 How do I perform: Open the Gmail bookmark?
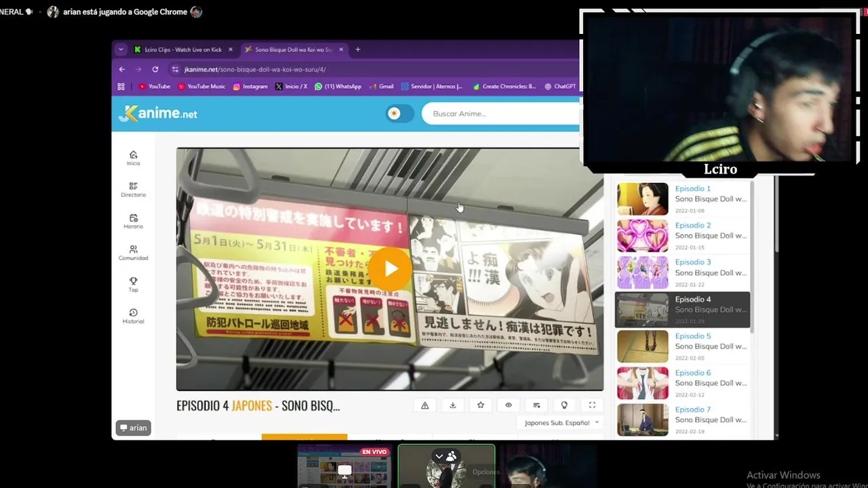(381, 86)
